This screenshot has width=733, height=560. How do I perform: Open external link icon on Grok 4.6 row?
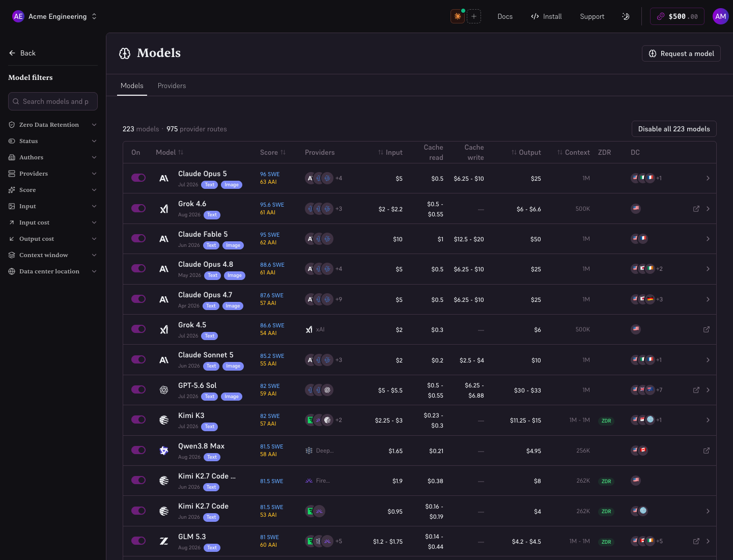tap(696, 209)
